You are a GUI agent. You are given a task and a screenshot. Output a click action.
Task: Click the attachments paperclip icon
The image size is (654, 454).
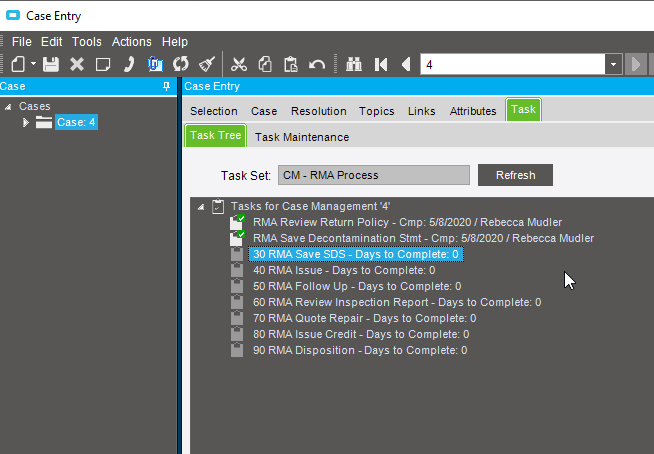[155, 65]
